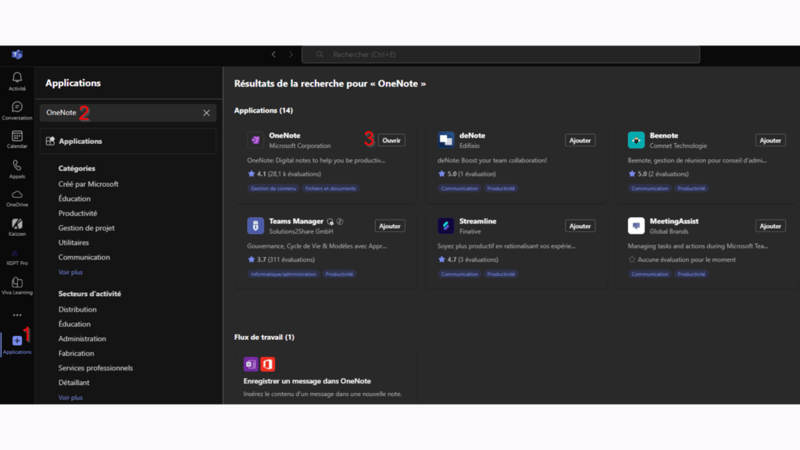Clear the OneNote search with X
The image size is (800, 450).
coord(207,113)
